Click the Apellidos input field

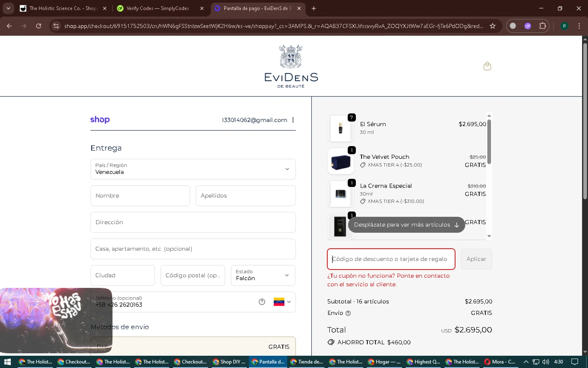coord(245,196)
